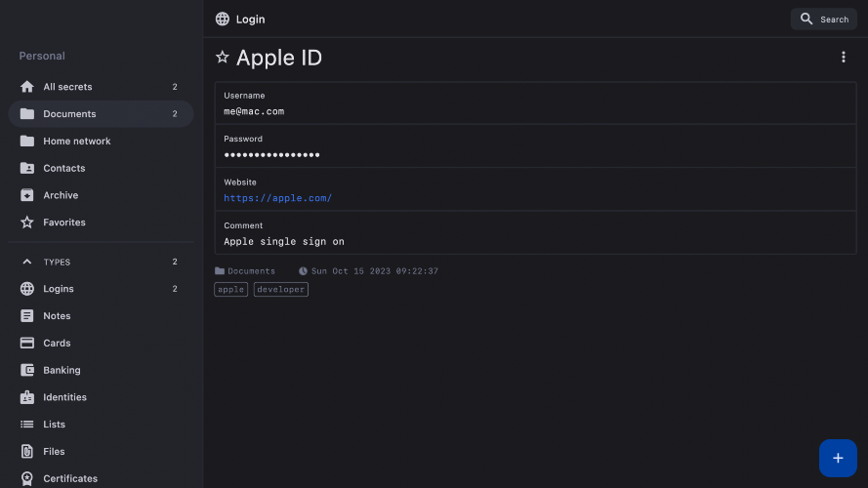
Task: Click the Contacts folder icon
Action: (26, 168)
